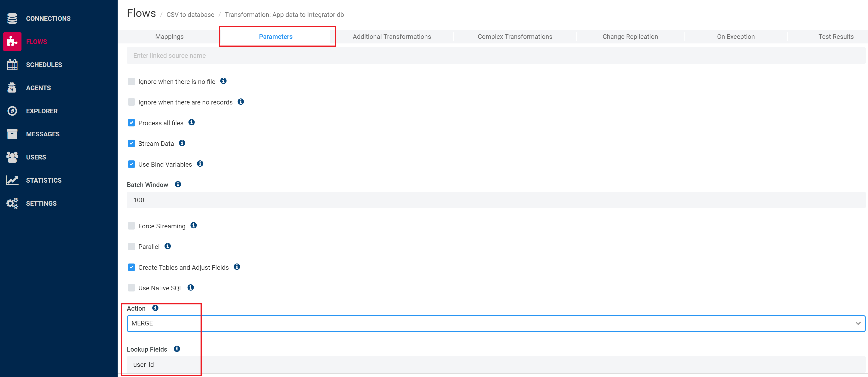Uncheck Process all files checkbox

point(131,123)
